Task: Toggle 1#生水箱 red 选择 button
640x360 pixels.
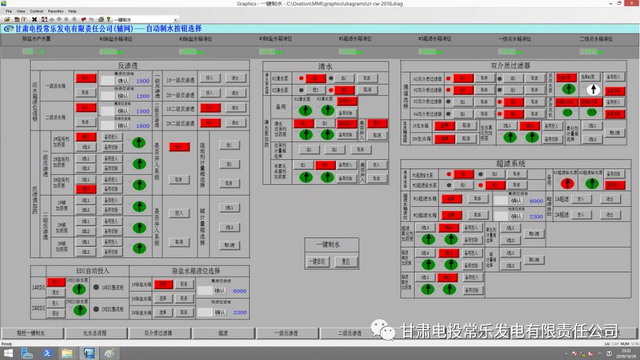Action: tap(444, 126)
